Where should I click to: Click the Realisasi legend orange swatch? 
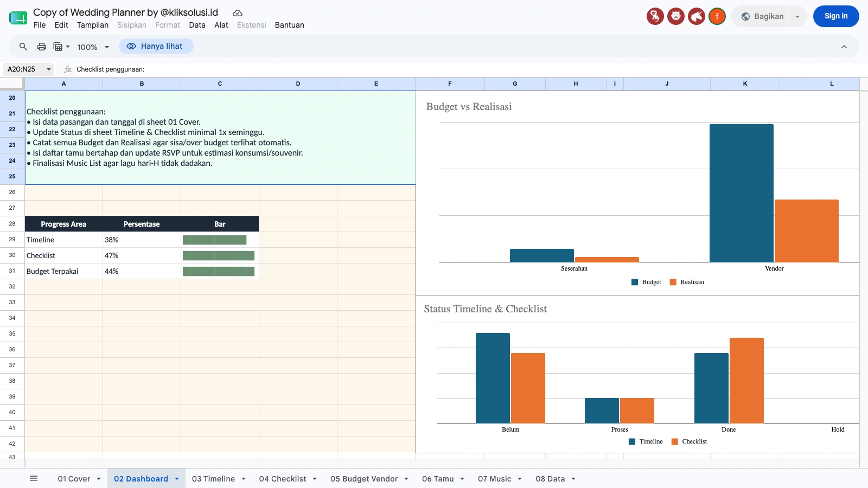coord(673,282)
